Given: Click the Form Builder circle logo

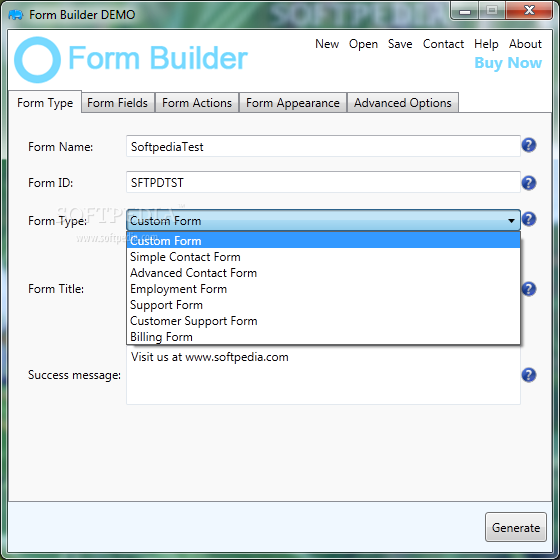Looking at the screenshot, I should [37, 60].
